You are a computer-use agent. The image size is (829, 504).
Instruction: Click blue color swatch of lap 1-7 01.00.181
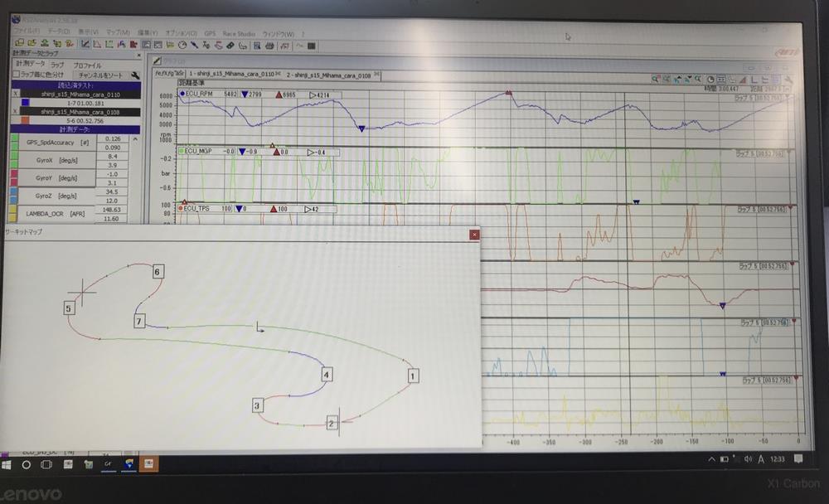click(x=25, y=103)
